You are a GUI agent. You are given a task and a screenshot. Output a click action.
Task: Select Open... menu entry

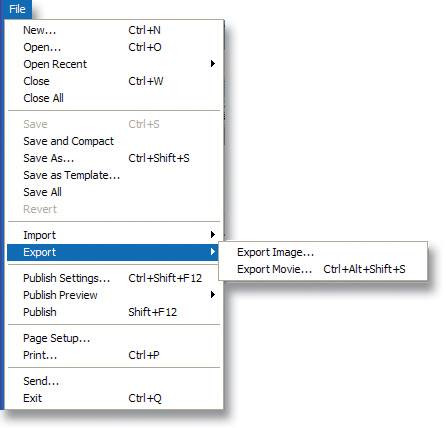[114, 47]
